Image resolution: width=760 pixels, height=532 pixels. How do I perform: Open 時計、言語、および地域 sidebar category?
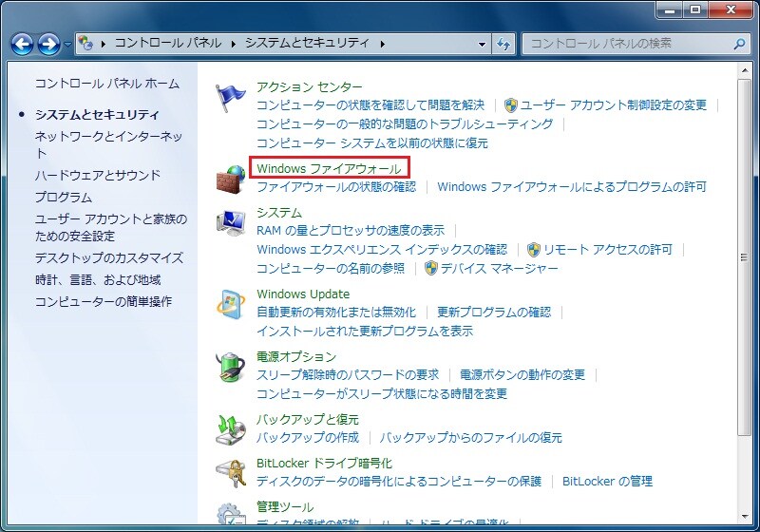98,280
